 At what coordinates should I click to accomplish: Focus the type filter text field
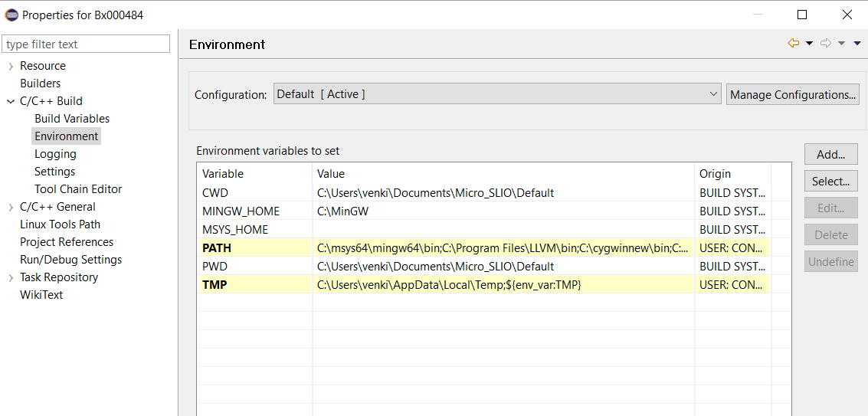[x=86, y=44]
